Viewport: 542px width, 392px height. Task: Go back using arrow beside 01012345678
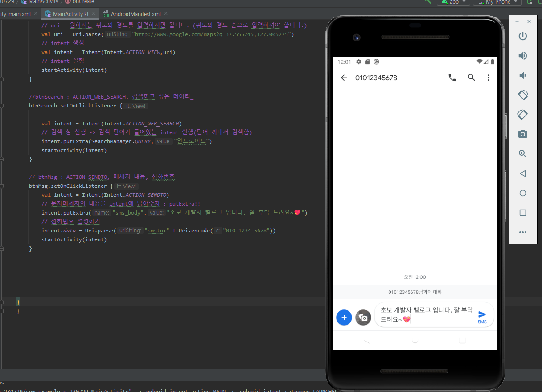344,78
